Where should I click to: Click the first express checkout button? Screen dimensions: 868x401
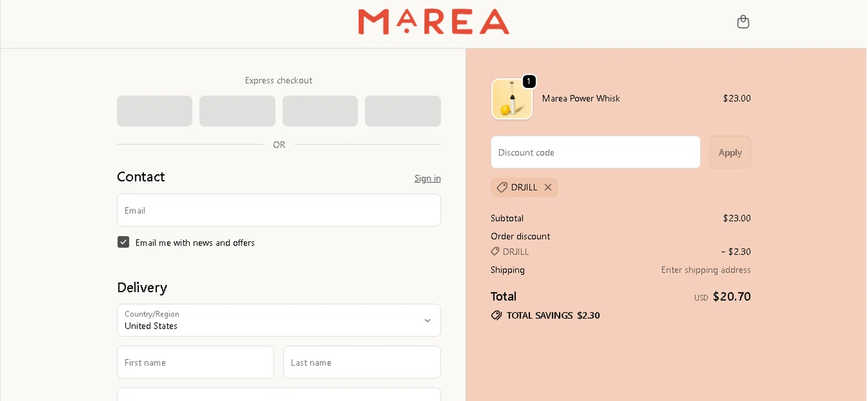[x=155, y=111]
